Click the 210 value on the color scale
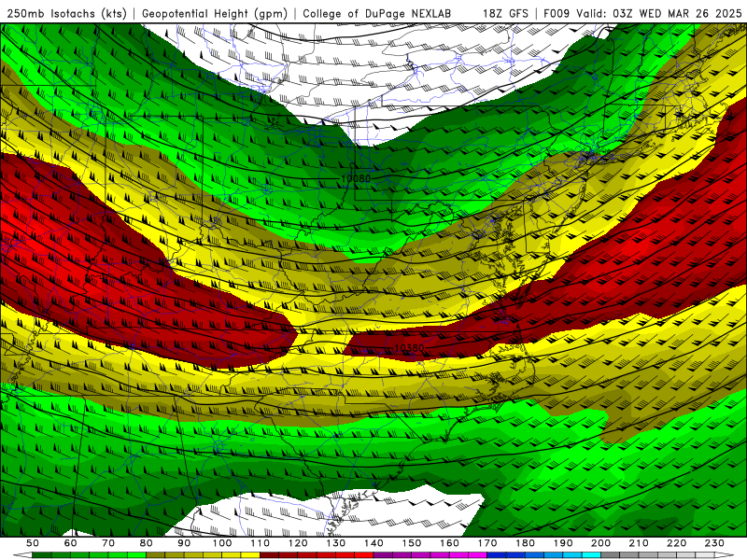Viewport: 747px width, 560px height. (639, 543)
